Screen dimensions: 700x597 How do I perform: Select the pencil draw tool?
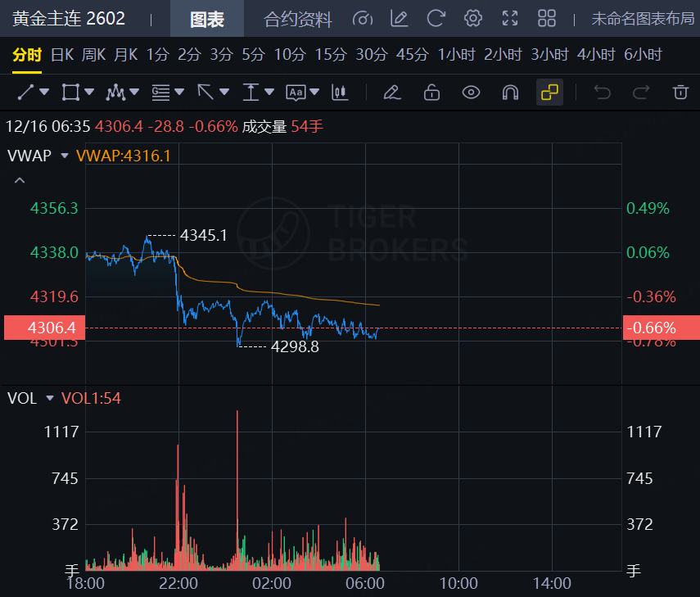pyautogui.click(x=392, y=92)
